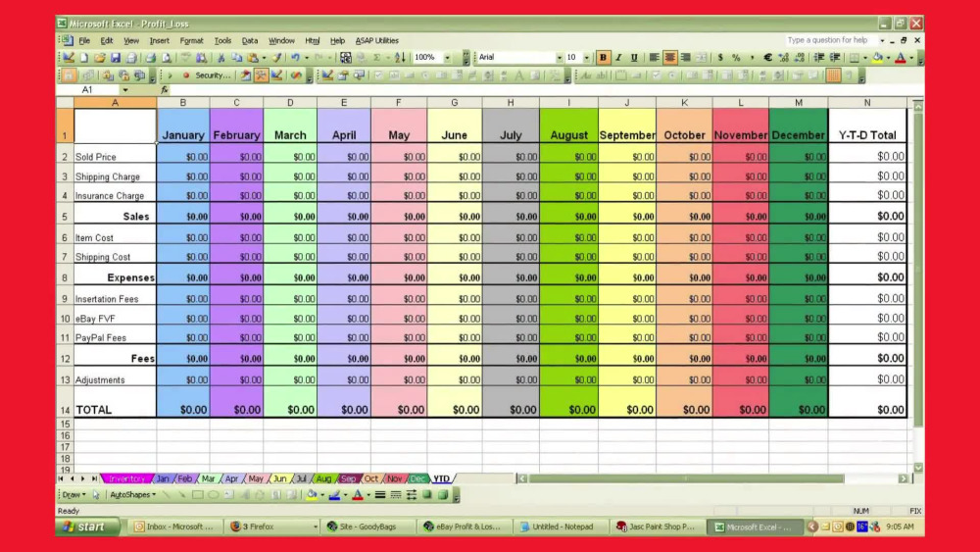
Task: Click the Line Style icon in Draw toolbar
Action: click(x=379, y=494)
